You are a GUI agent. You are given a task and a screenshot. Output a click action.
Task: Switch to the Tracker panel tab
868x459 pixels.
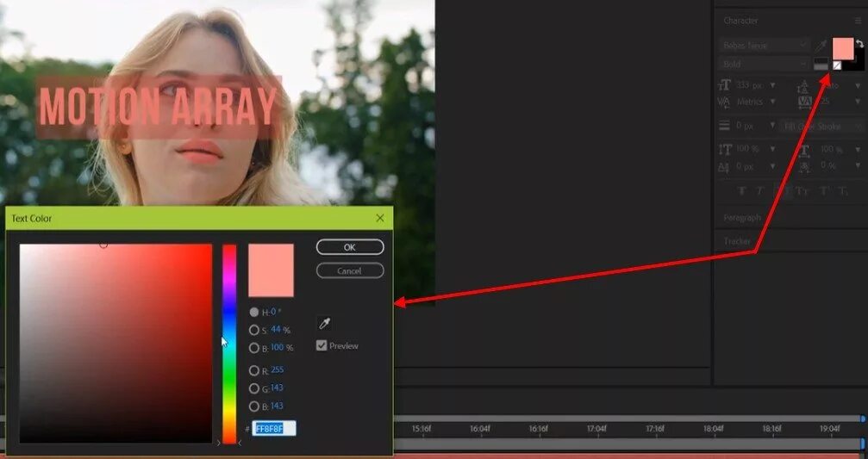click(737, 241)
